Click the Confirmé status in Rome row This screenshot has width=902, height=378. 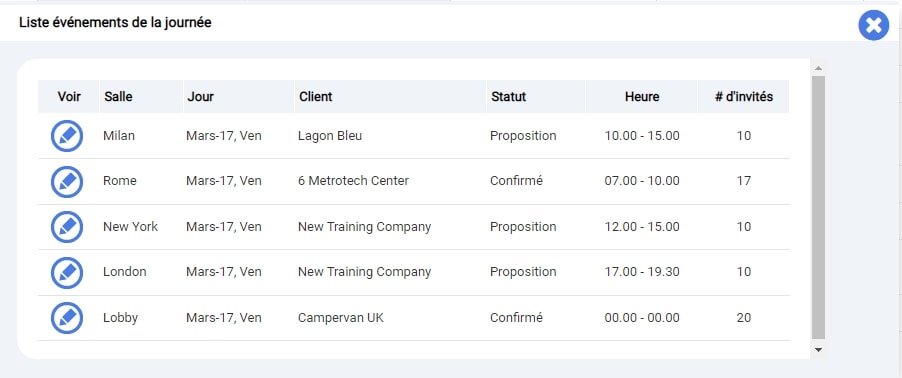pos(516,181)
